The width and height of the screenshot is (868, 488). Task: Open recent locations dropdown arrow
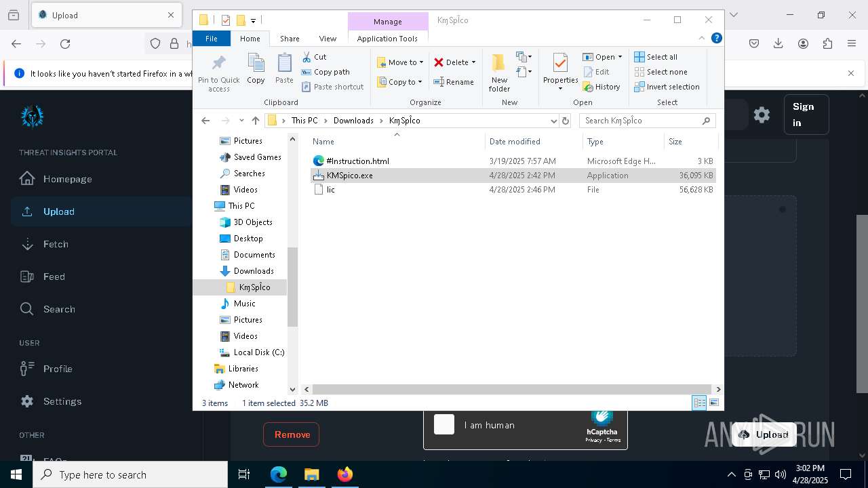point(241,121)
